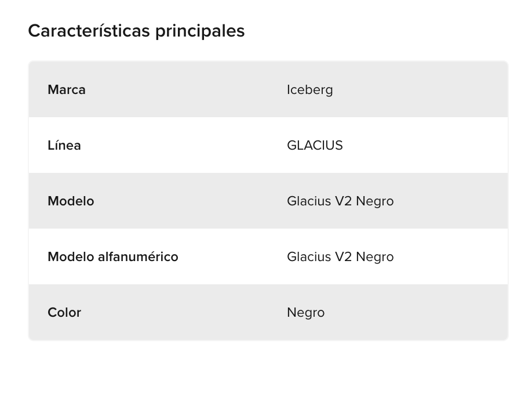
Task: Select the 'Modelo' label
Action: [x=71, y=201]
